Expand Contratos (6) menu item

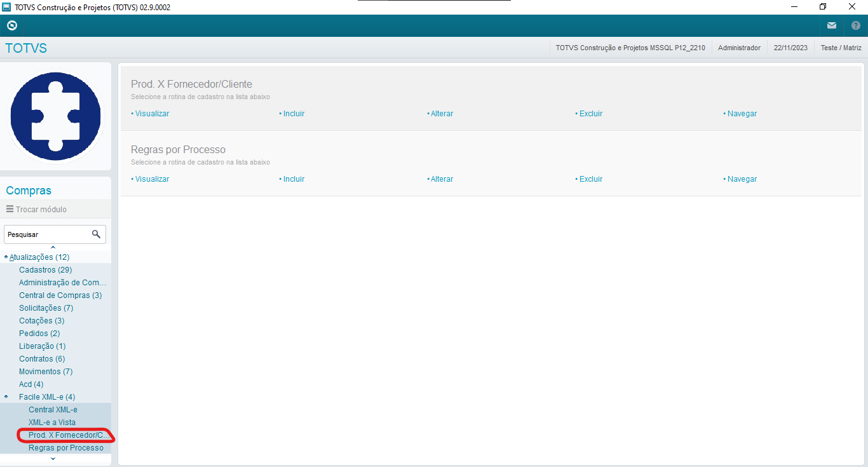pos(42,359)
